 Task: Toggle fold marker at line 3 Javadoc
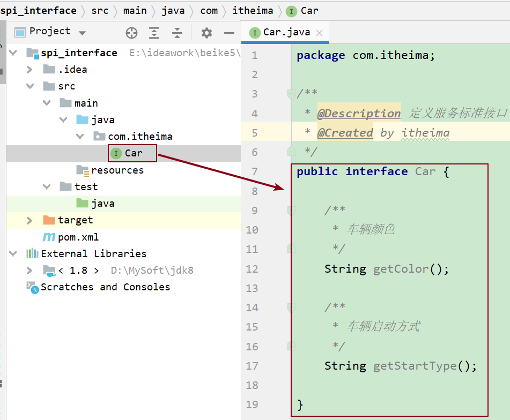click(291, 94)
